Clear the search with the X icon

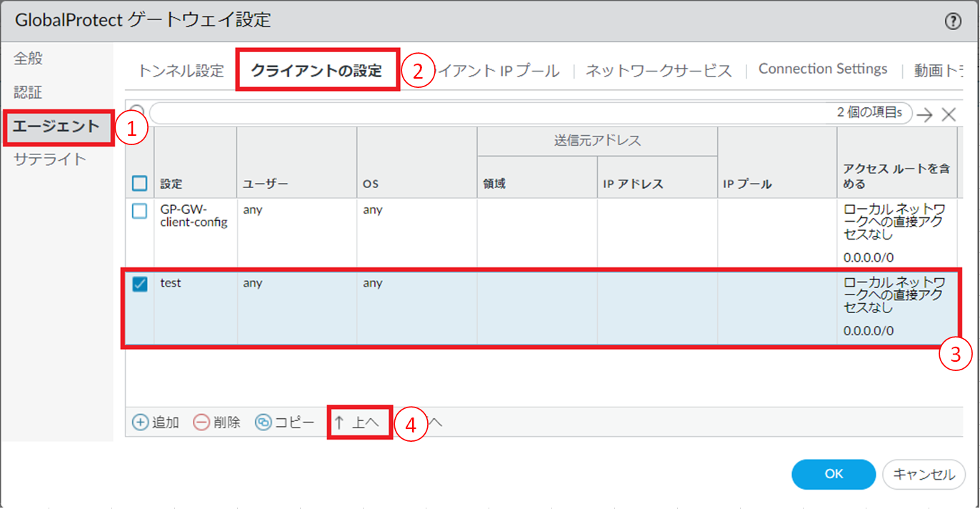[x=949, y=114]
